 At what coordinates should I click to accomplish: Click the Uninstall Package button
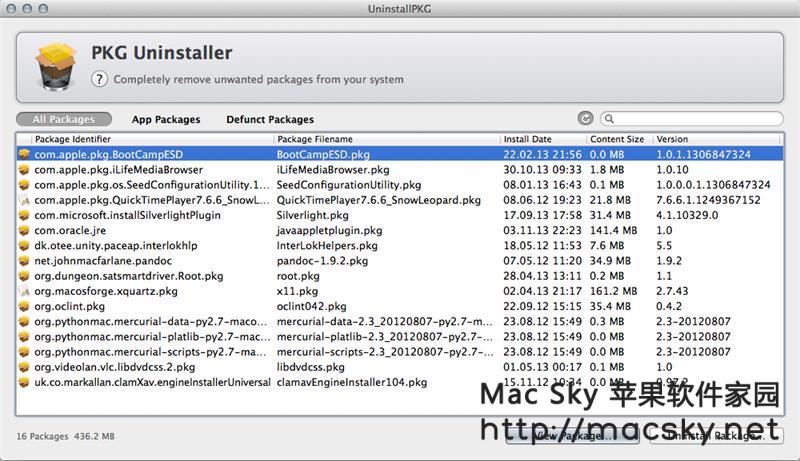click(x=716, y=436)
